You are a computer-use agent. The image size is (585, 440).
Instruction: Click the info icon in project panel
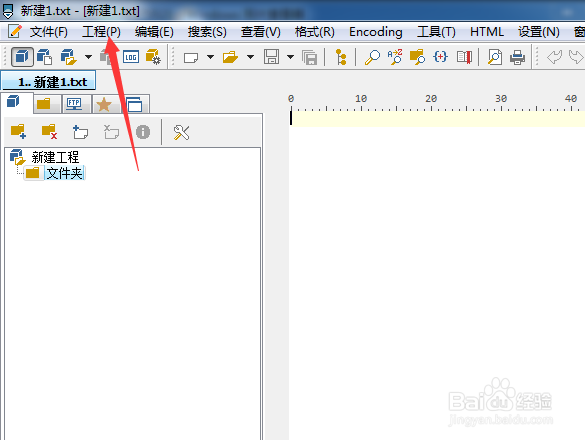[x=143, y=132]
